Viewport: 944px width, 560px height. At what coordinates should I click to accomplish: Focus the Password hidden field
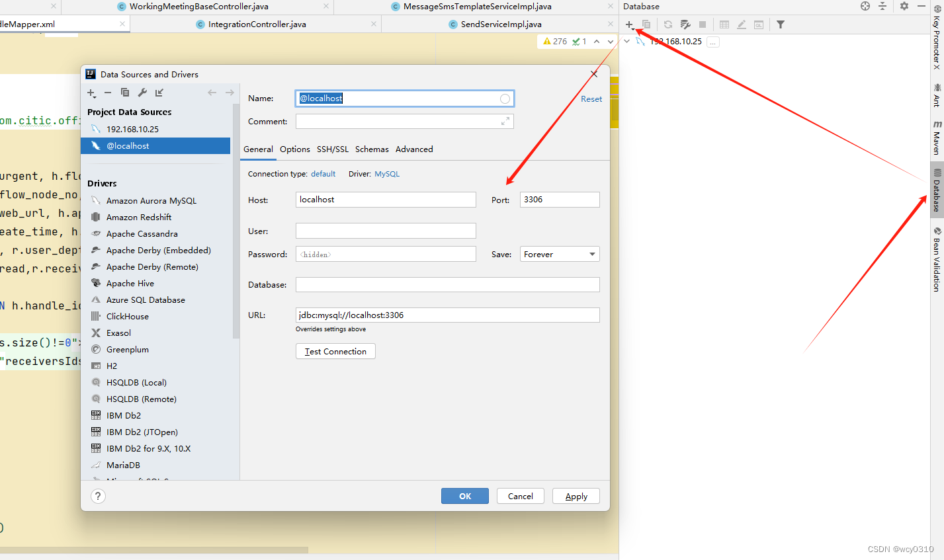pyautogui.click(x=386, y=254)
